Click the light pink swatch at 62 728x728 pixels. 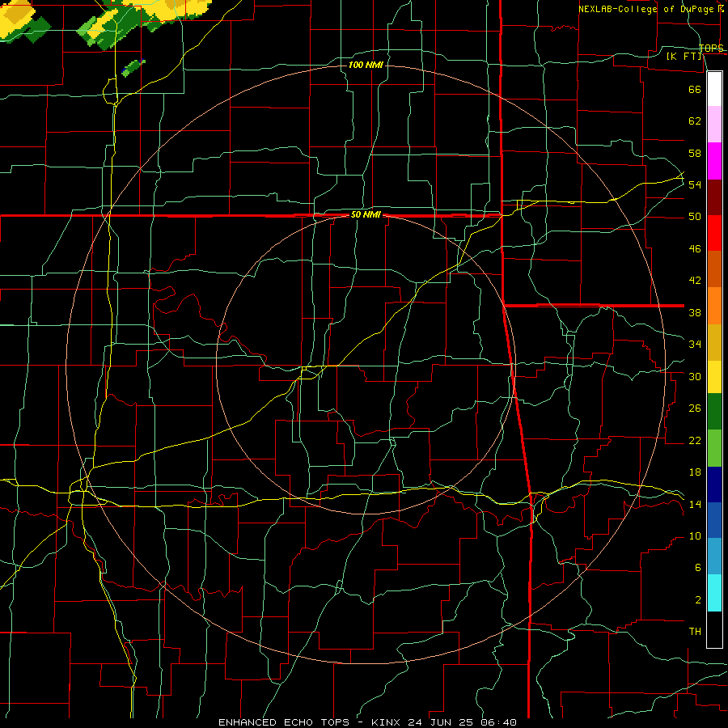(x=714, y=125)
